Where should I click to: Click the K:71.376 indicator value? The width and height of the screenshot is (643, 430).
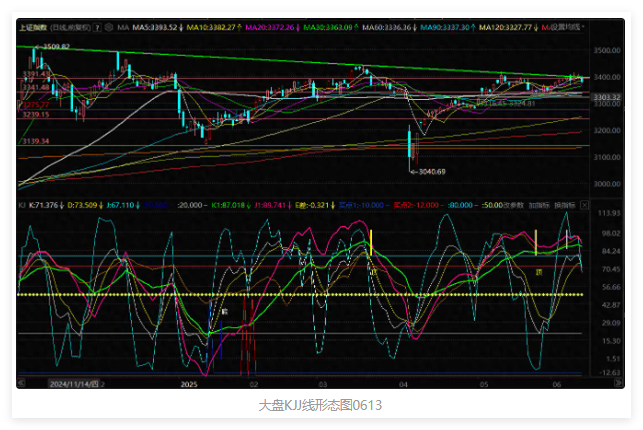(x=43, y=205)
